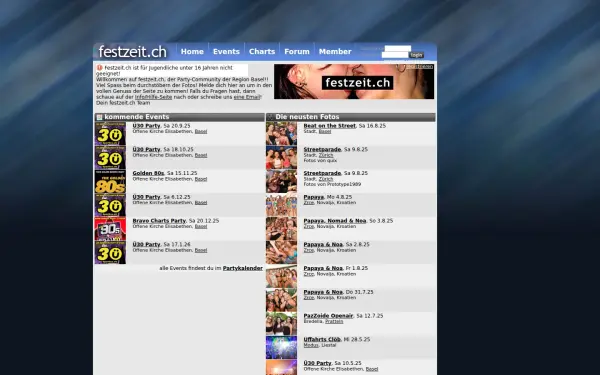This screenshot has height=375, width=600.
Task: Open Uffahrts Clöb photos
Action: coord(322,339)
